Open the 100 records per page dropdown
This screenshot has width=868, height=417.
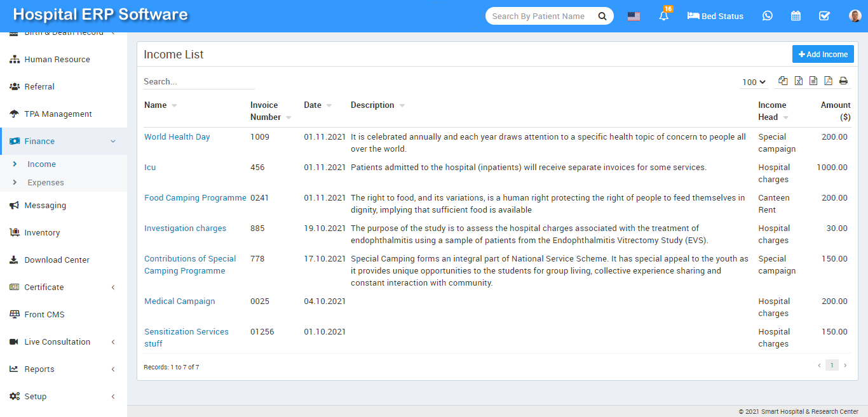754,82
